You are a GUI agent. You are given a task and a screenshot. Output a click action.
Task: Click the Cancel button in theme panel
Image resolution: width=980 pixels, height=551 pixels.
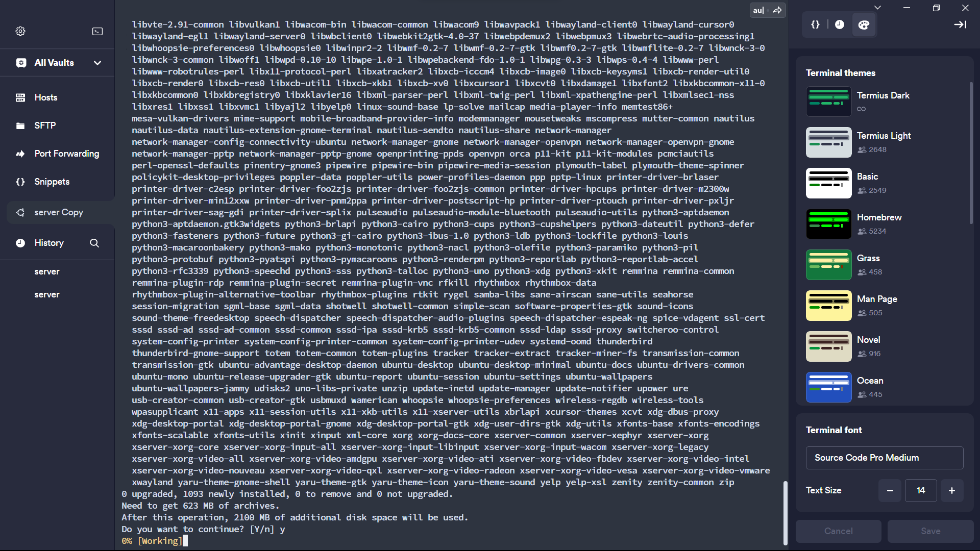click(x=838, y=531)
